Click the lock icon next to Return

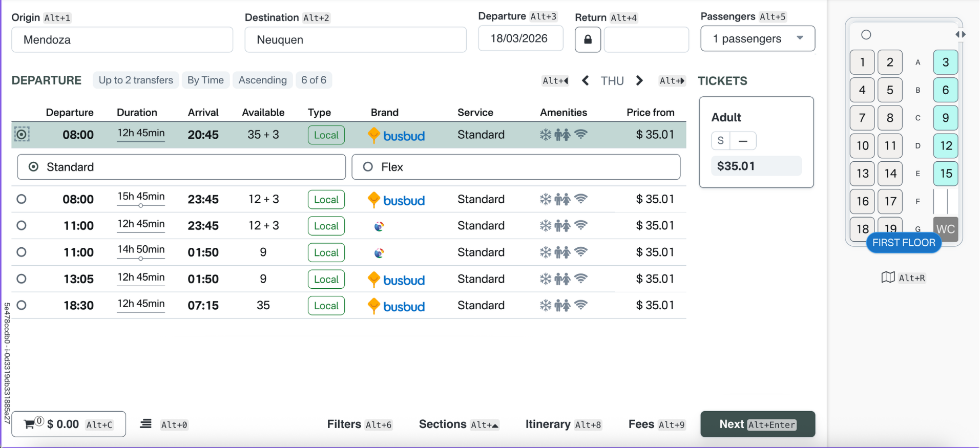pos(588,39)
